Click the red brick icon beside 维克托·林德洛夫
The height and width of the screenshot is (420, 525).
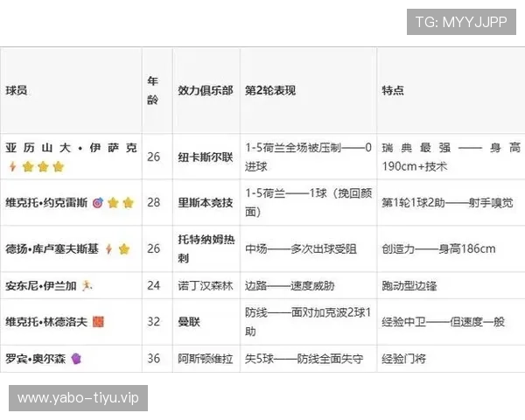click(98, 322)
